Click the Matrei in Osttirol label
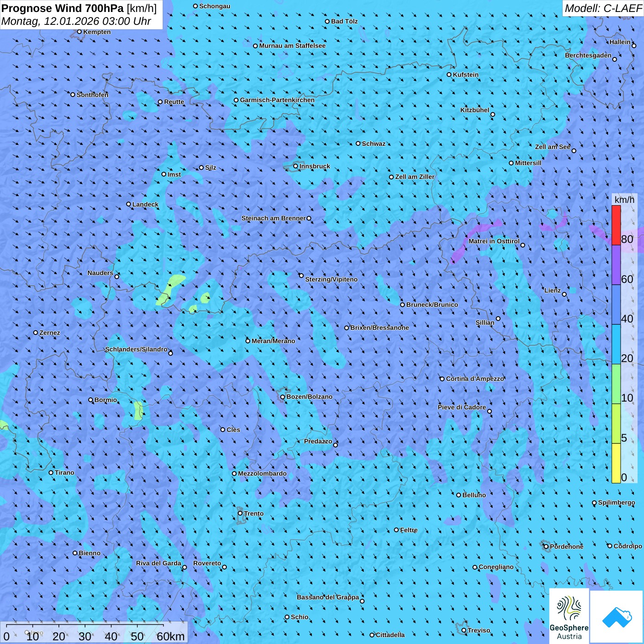This screenshot has height=644, width=644. (494, 241)
